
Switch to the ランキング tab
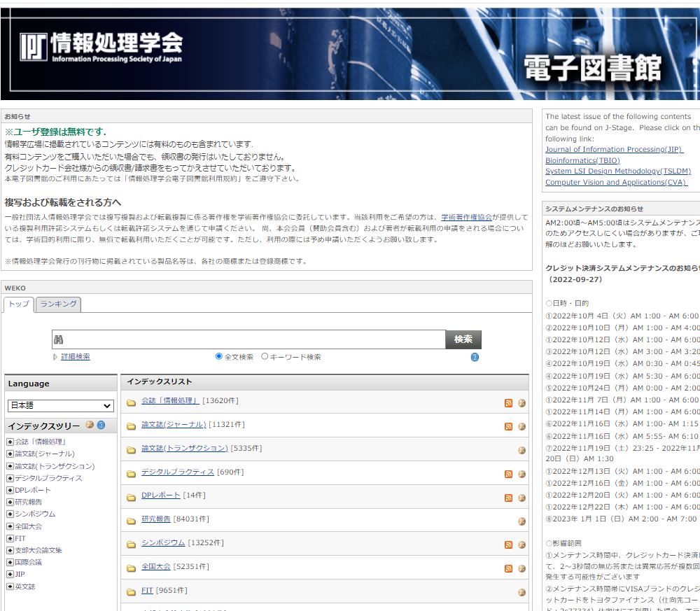59,304
